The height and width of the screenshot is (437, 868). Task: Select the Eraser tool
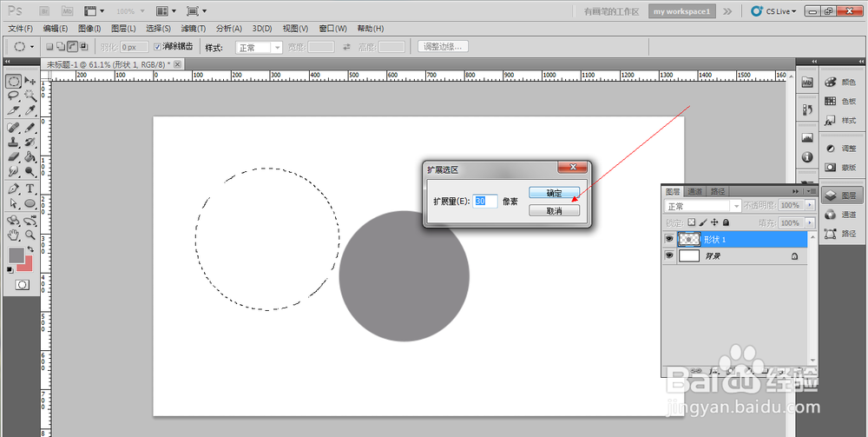(x=15, y=156)
